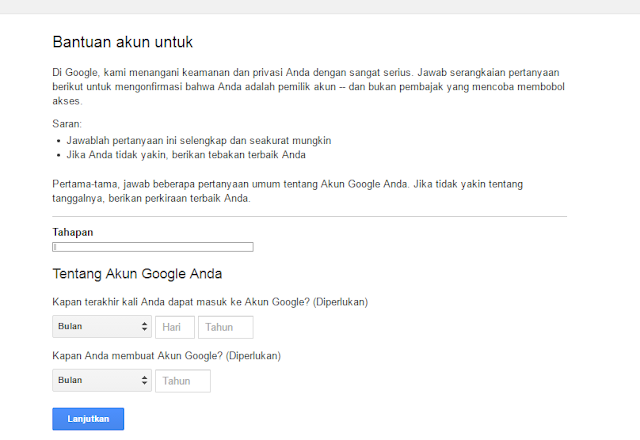Click the heading 'Tentang Akun Google Anda'
Screen dimensions: 640x440
[x=137, y=273]
